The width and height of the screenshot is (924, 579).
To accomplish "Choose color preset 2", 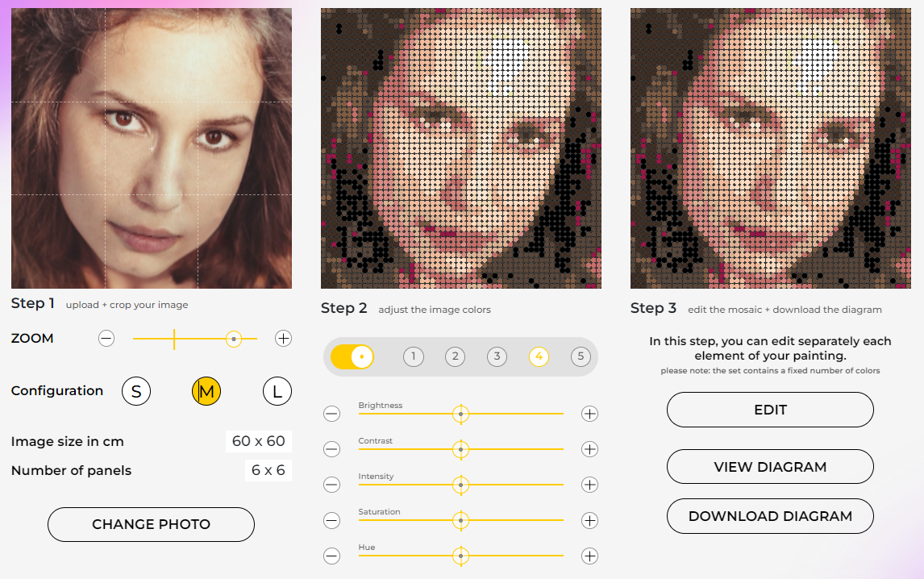I will (x=456, y=356).
